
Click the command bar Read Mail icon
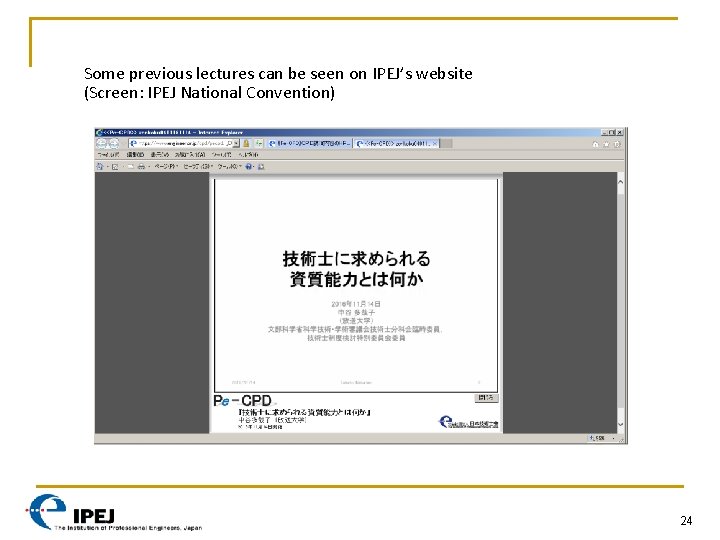point(130,167)
